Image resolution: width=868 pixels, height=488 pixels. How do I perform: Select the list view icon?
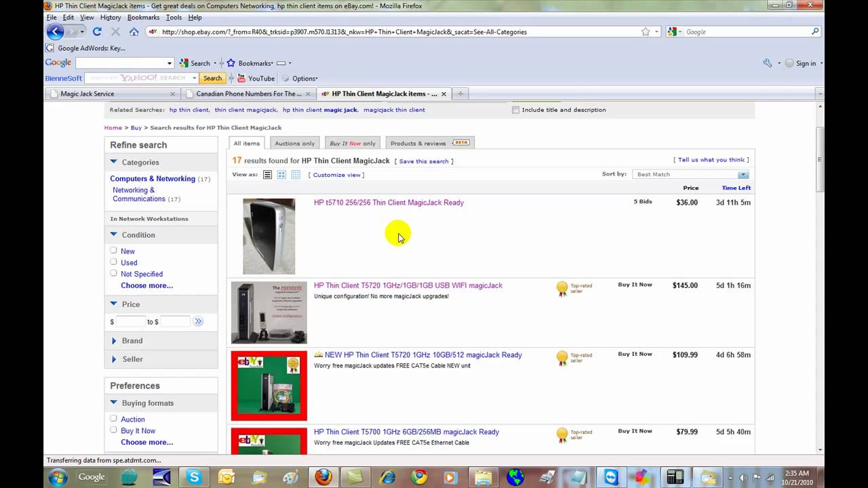[x=267, y=175]
